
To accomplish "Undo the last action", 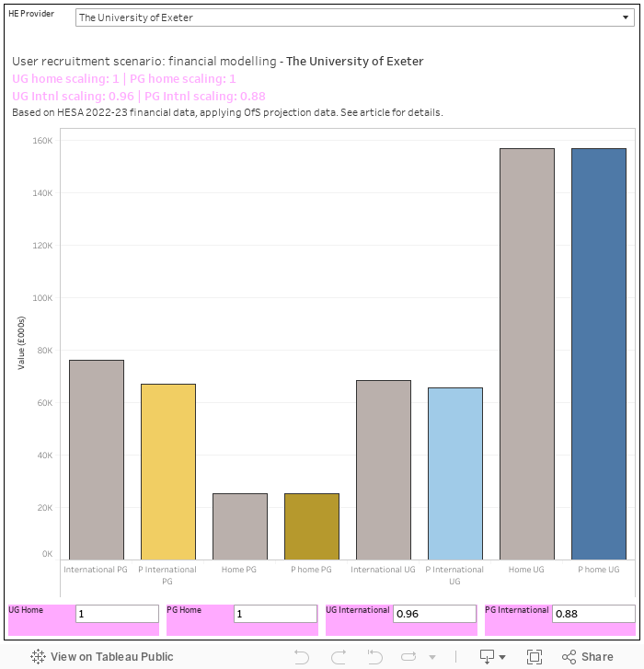I will coord(301,657).
